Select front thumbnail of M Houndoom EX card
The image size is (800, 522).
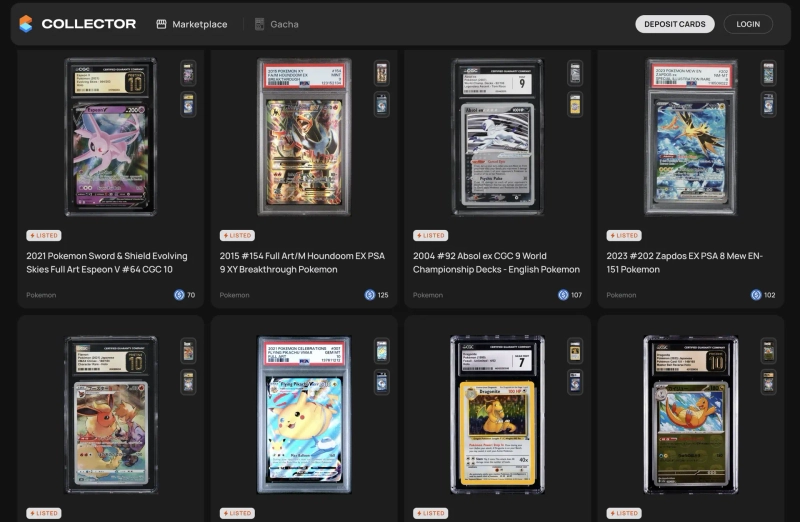click(382, 73)
